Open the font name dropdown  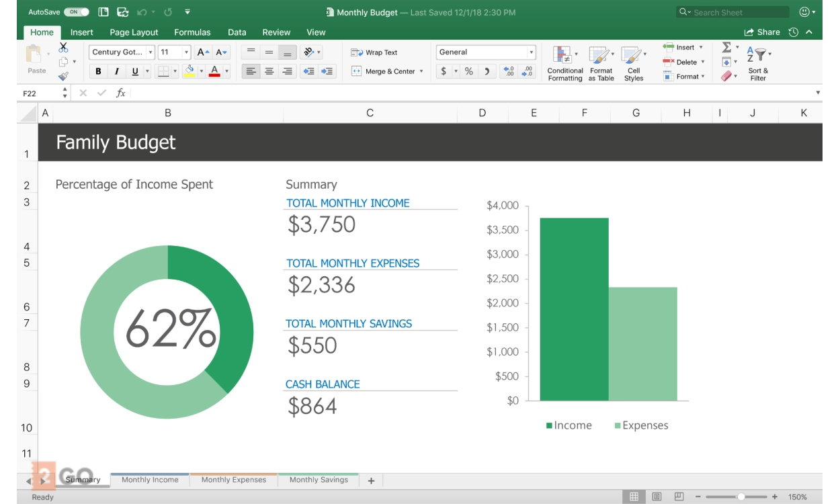click(151, 52)
